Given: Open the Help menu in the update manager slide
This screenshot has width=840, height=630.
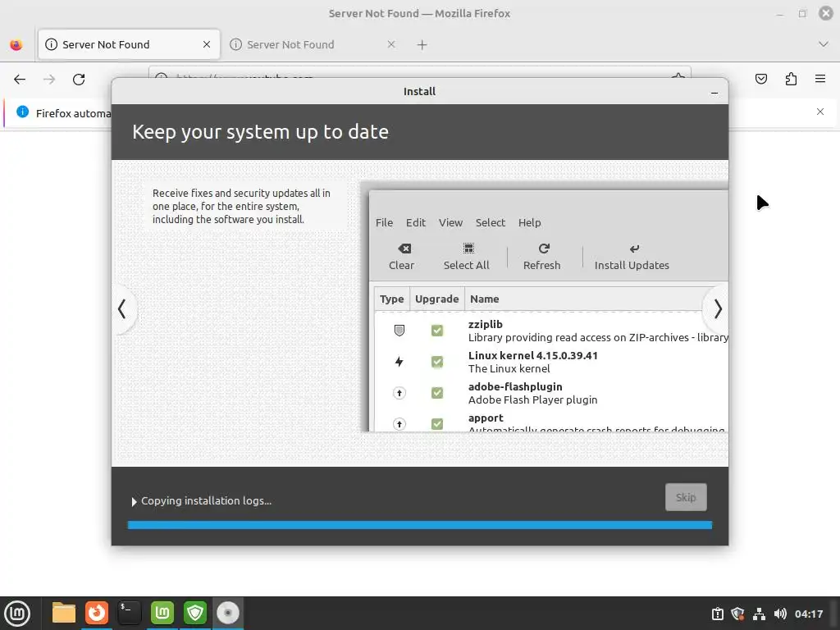Looking at the screenshot, I should click(x=529, y=222).
